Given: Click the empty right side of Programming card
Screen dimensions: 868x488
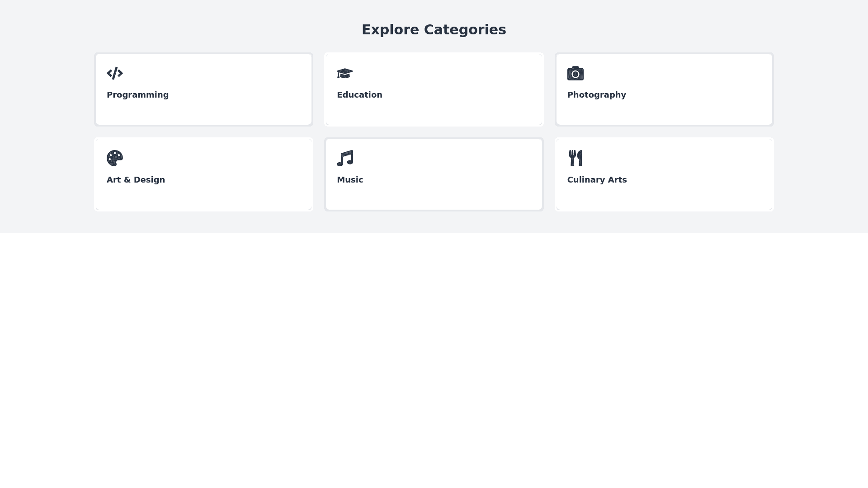Looking at the screenshot, I should click(x=253, y=89).
